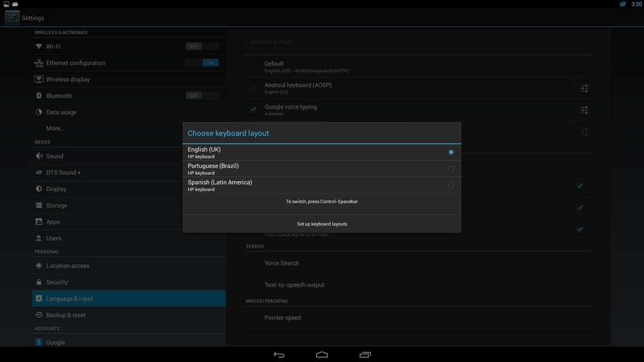The image size is (644, 362).
Task: Click the Sound speaker icon
Action: tap(39, 156)
